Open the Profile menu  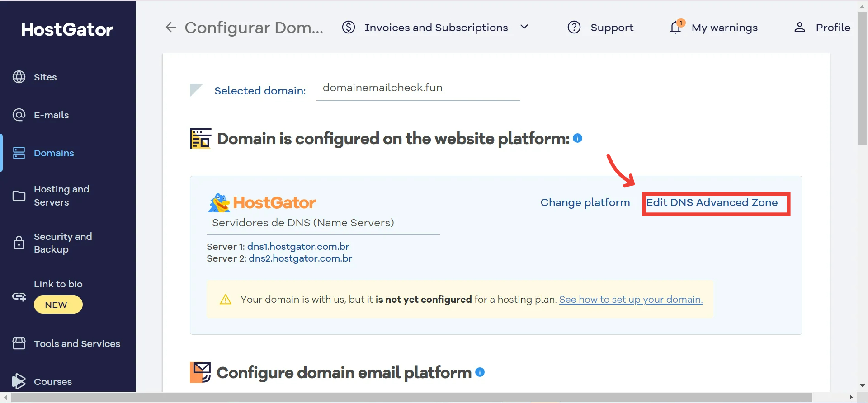pyautogui.click(x=833, y=28)
